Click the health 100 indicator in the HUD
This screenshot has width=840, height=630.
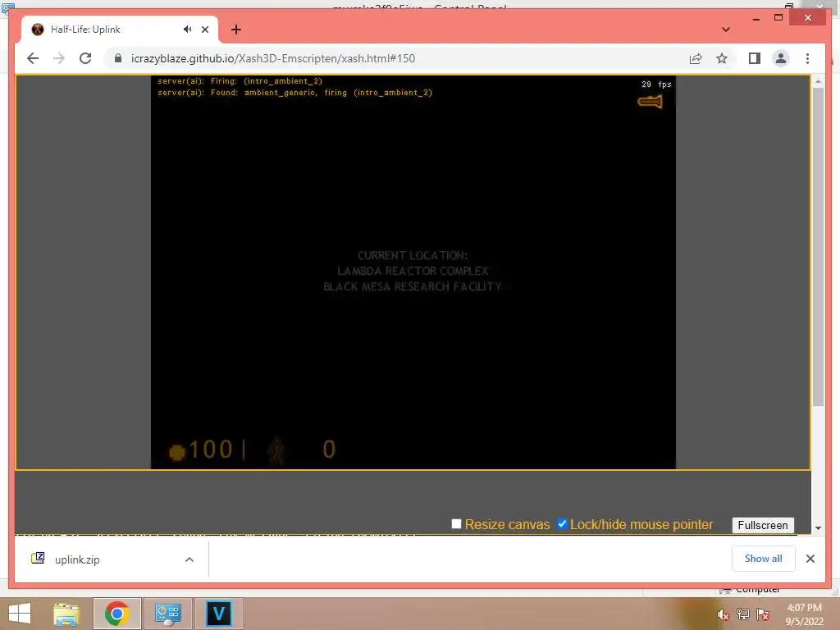click(x=200, y=450)
